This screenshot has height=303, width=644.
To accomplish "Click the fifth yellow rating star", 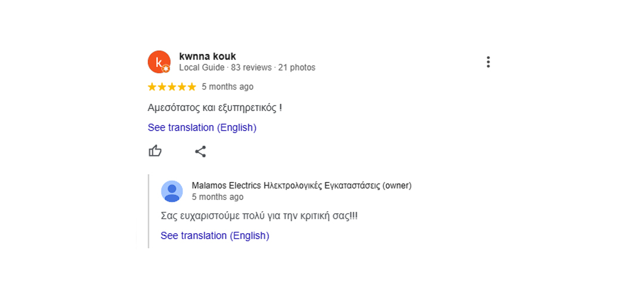I will point(192,86).
